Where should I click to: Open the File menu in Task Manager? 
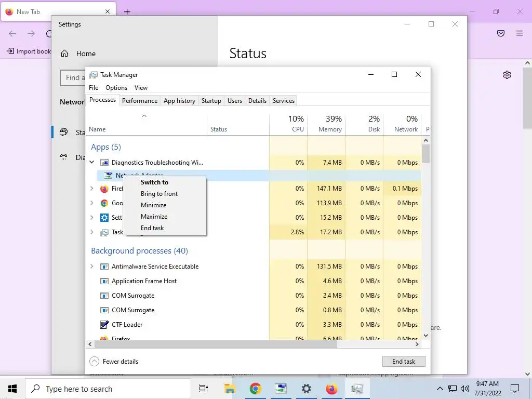click(94, 87)
